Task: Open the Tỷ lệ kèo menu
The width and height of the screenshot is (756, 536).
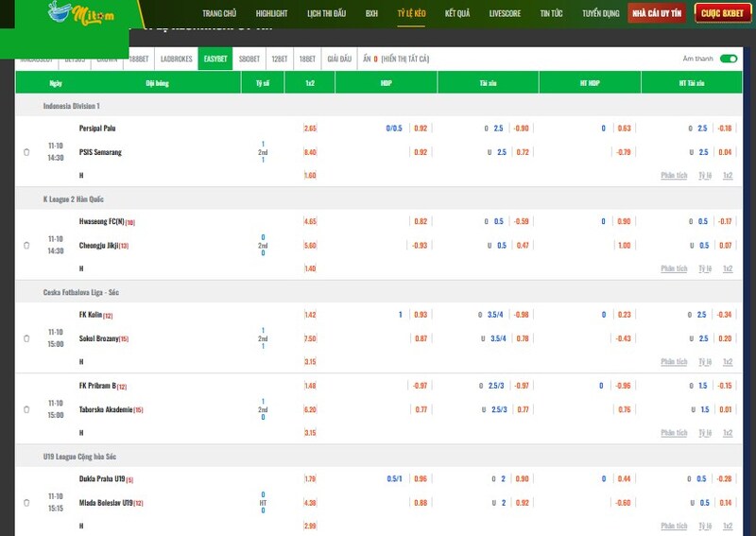Action: (411, 14)
